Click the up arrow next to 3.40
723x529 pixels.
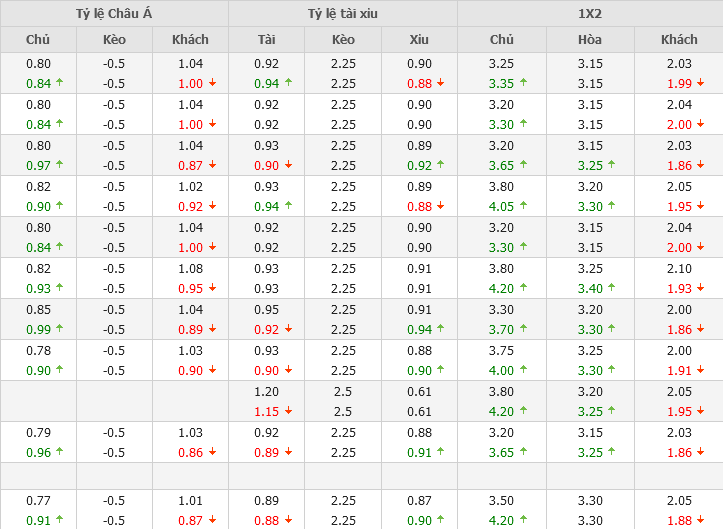(612, 288)
